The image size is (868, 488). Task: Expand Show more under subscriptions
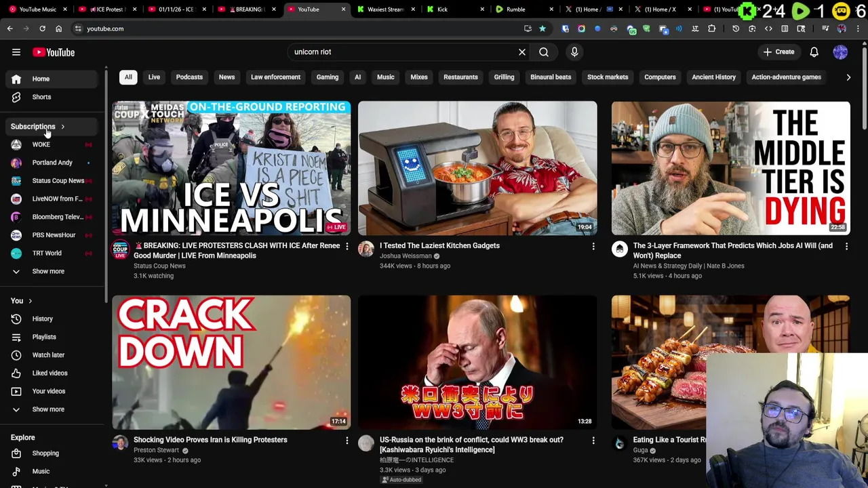tap(52, 271)
